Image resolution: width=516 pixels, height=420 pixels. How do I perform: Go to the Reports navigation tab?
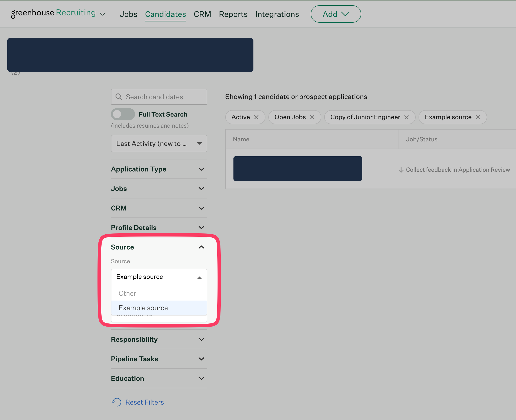pyautogui.click(x=233, y=14)
